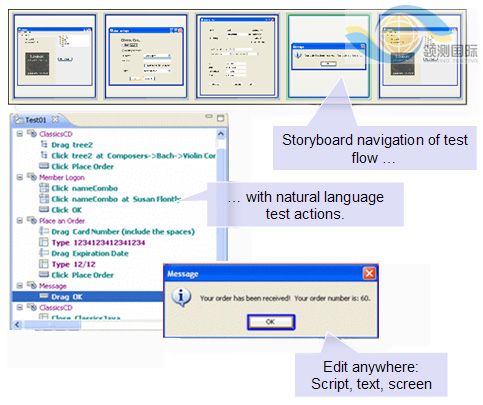Collapse the Place an Order node
The image size is (483, 405).
20,220
